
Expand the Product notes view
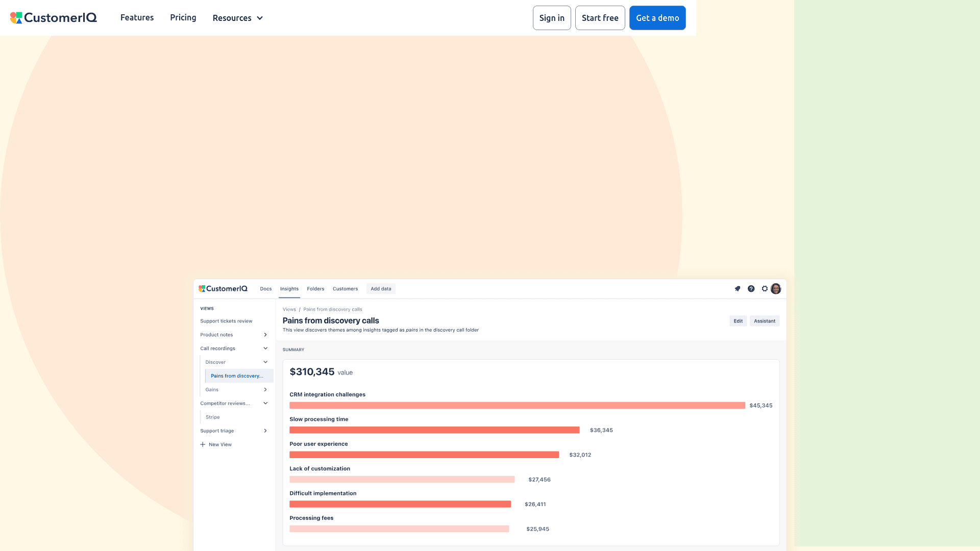point(265,335)
